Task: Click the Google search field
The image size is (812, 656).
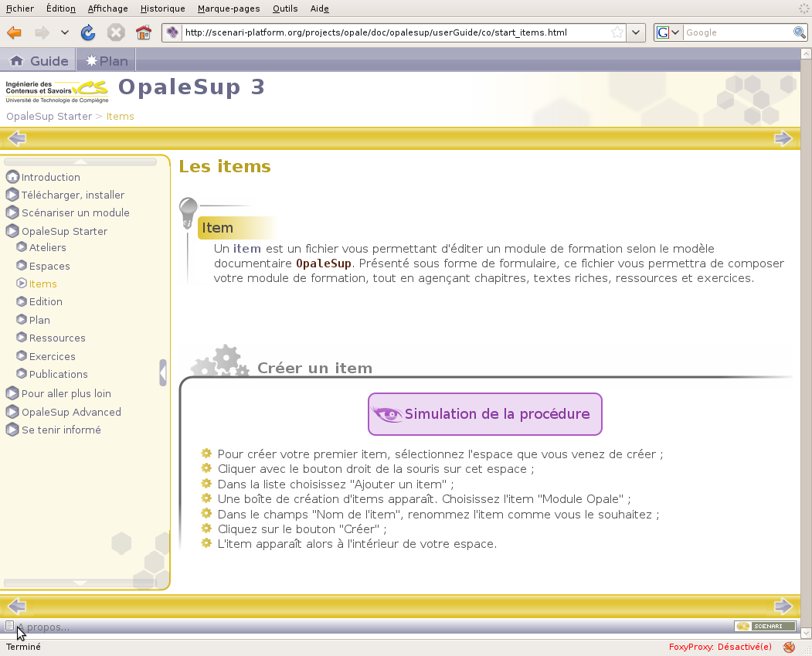Action: click(x=738, y=32)
